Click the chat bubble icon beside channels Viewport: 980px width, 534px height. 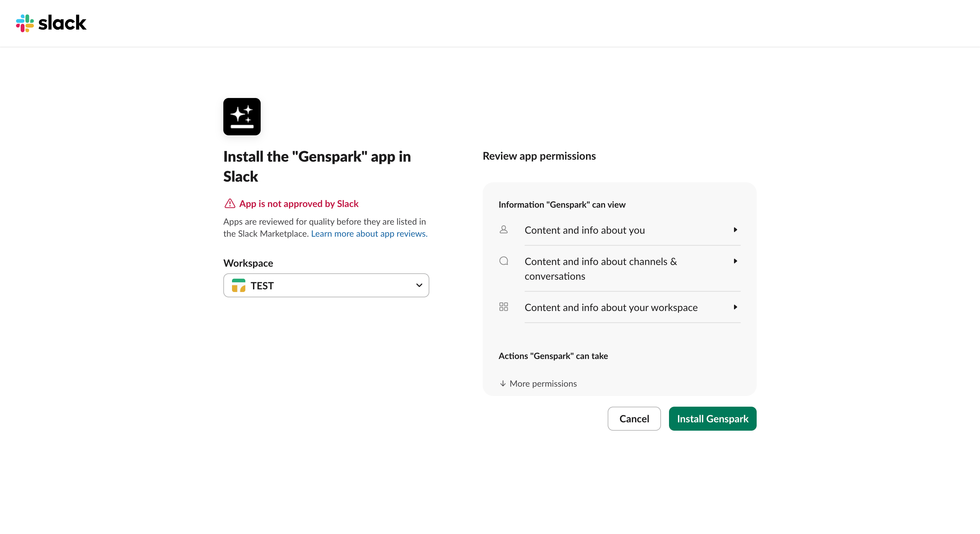click(x=503, y=261)
